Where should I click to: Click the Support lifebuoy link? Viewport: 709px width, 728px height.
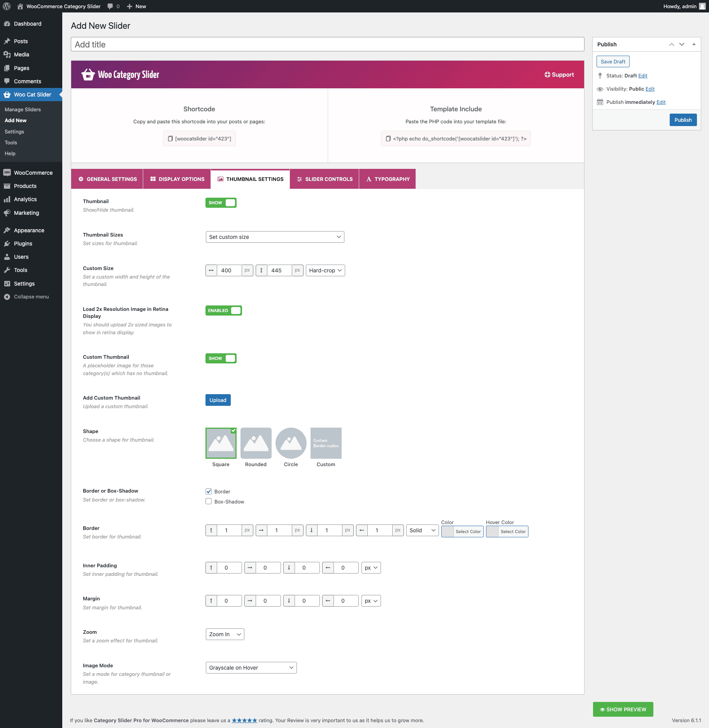pyautogui.click(x=559, y=75)
